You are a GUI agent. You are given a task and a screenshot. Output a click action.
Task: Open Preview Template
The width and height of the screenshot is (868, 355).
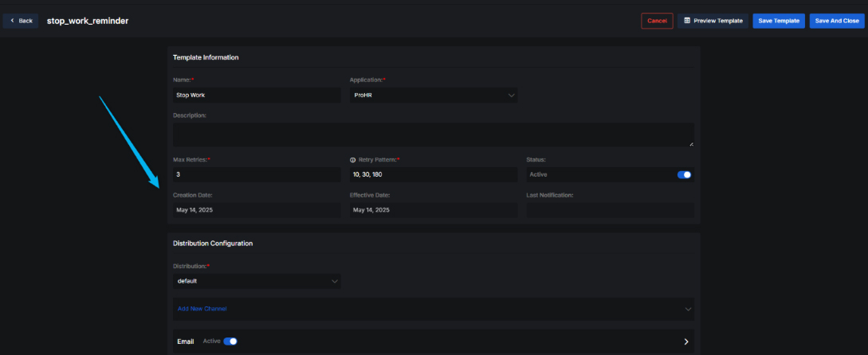(713, 21)
